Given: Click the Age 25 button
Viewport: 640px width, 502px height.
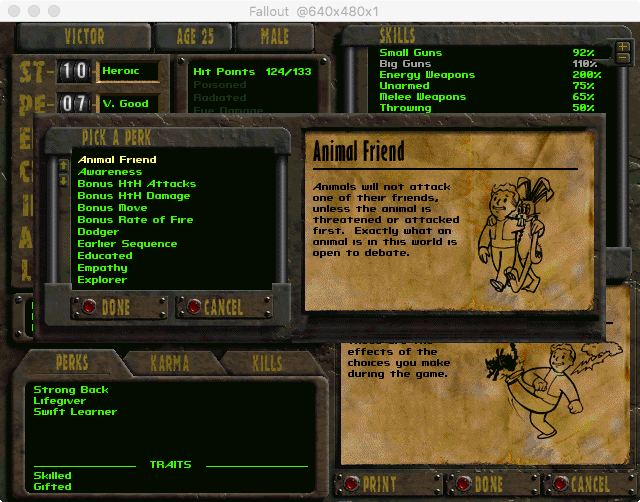Looking at the screenshot, I should pyautogui.click(x=194, y=37).
